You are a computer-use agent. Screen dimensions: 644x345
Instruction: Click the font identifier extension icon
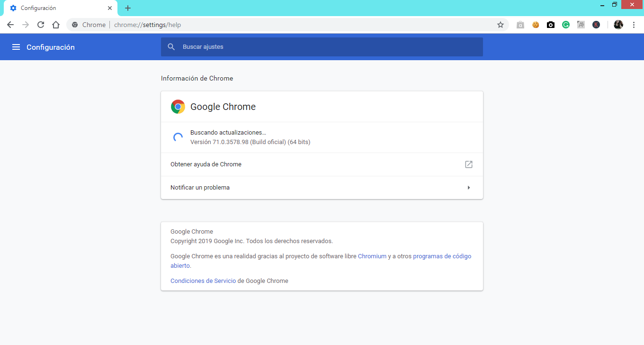581,25
